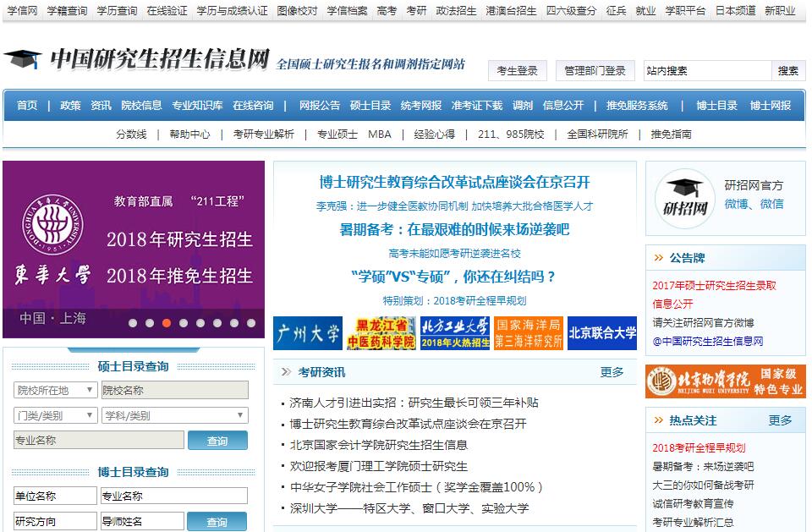Open the 北方工业大学 banner ad

(455, 333)
